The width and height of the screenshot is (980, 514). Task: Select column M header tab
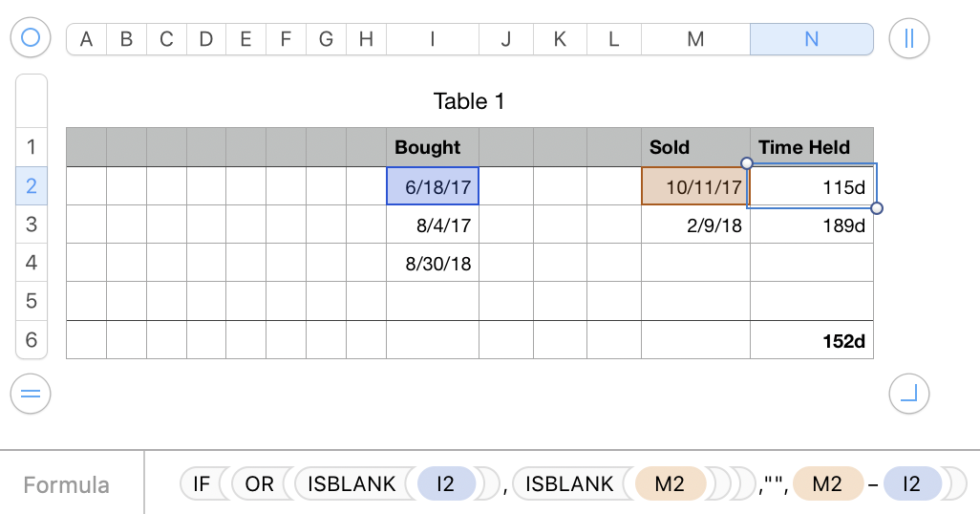click(x=695, y=39)
